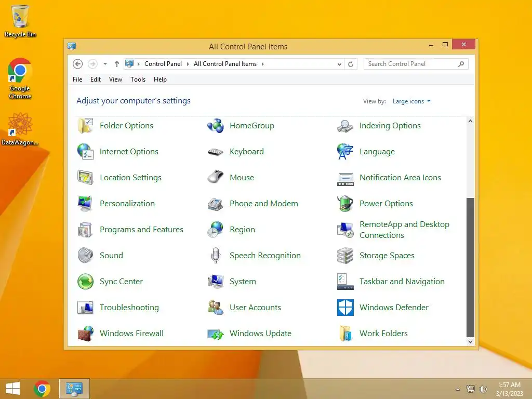Open the Folder Options icon
This screenshot has height=399, width=532.
(85, 126)
